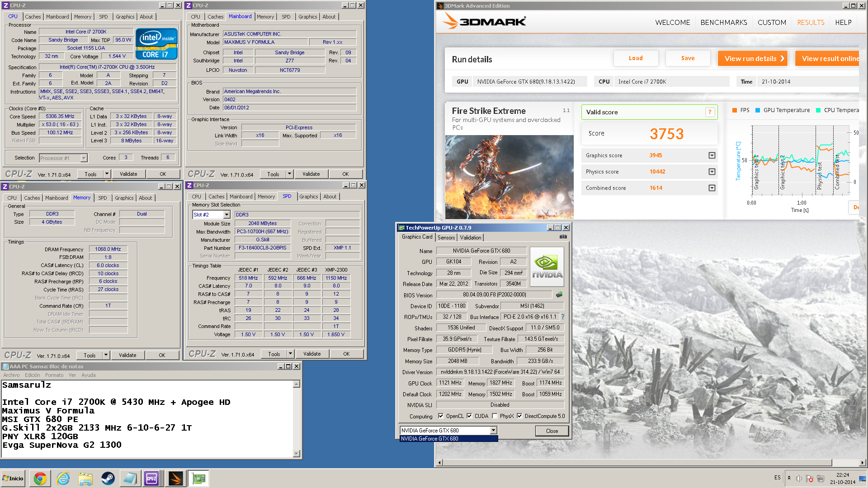This screenshot has width=868, height=488.
Task: Click View run details button
Action: [753, 58]
